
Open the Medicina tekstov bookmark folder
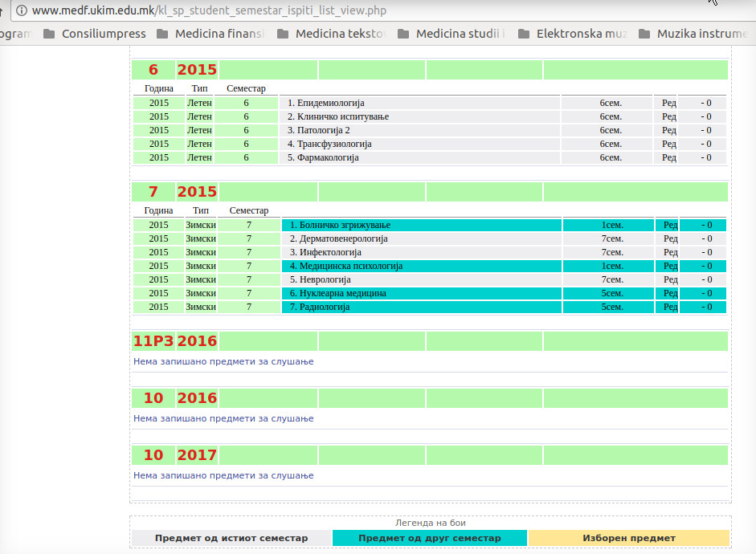point(332,34)
